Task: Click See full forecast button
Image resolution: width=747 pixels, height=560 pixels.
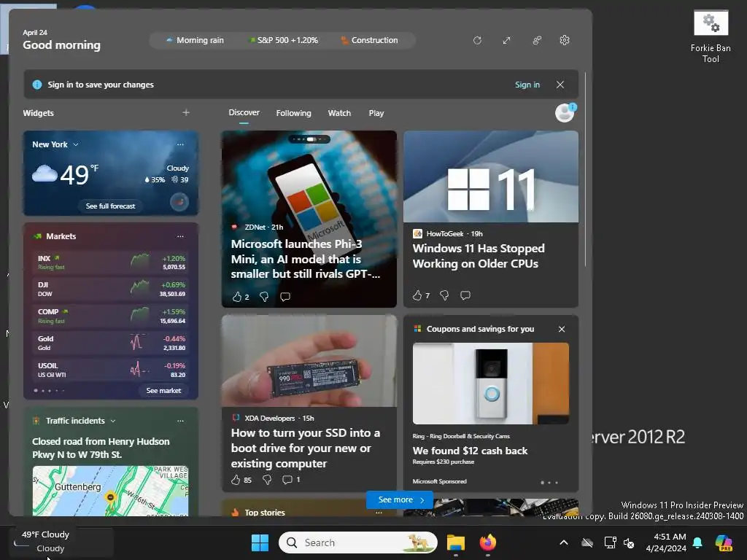Action: pyautogui.click(x=110, y=206)
